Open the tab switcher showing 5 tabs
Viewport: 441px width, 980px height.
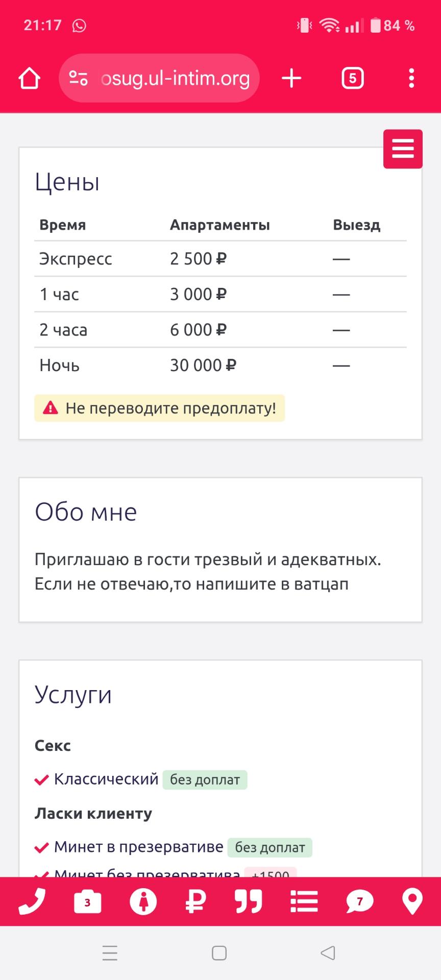coord(352,78)
